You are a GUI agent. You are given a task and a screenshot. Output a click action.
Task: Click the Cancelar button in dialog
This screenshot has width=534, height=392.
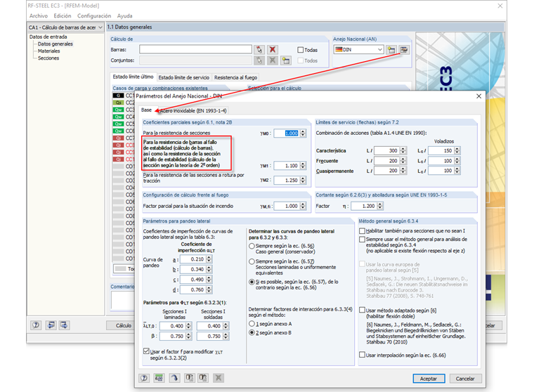(465, 379)
